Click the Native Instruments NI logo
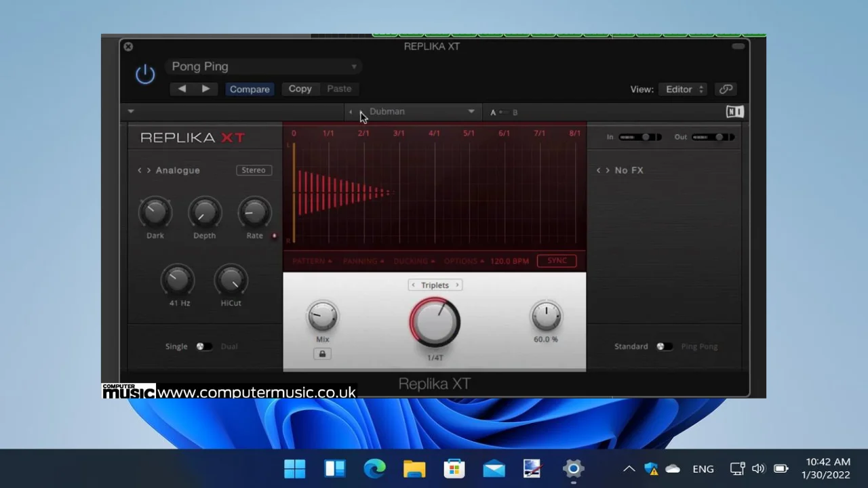Image resolution: width=868 pixels, height=488 pixels. coord(734,112)
